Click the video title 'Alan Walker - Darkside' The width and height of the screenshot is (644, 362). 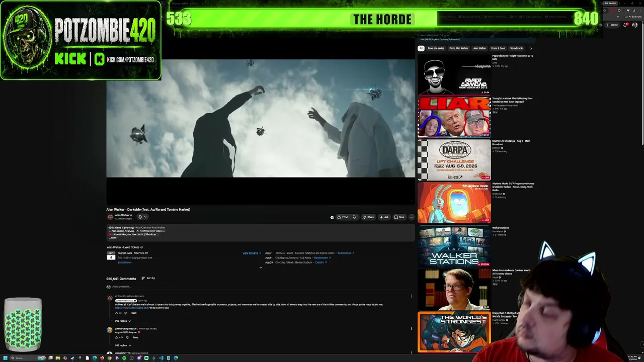148,210
